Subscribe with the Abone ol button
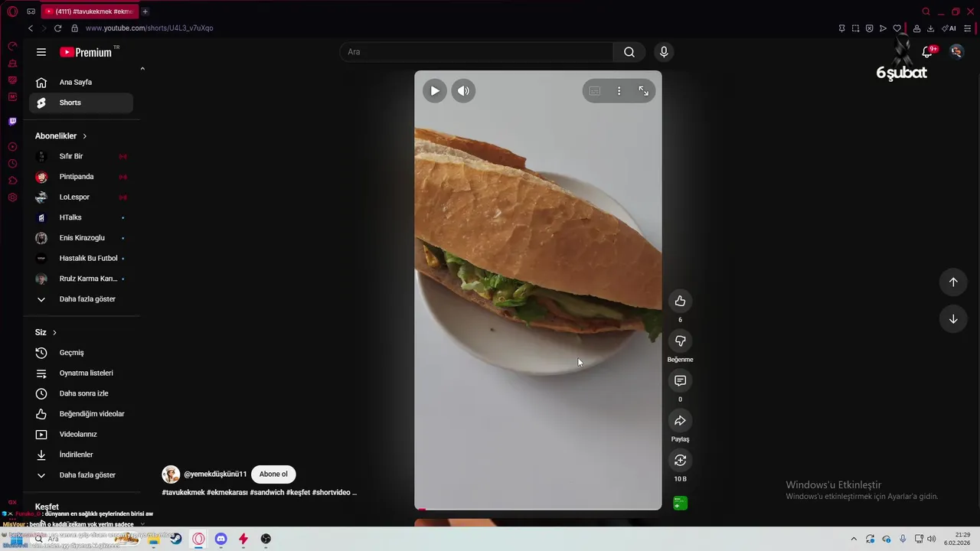The width and height of the screenshot is (980, 551). 273,474
